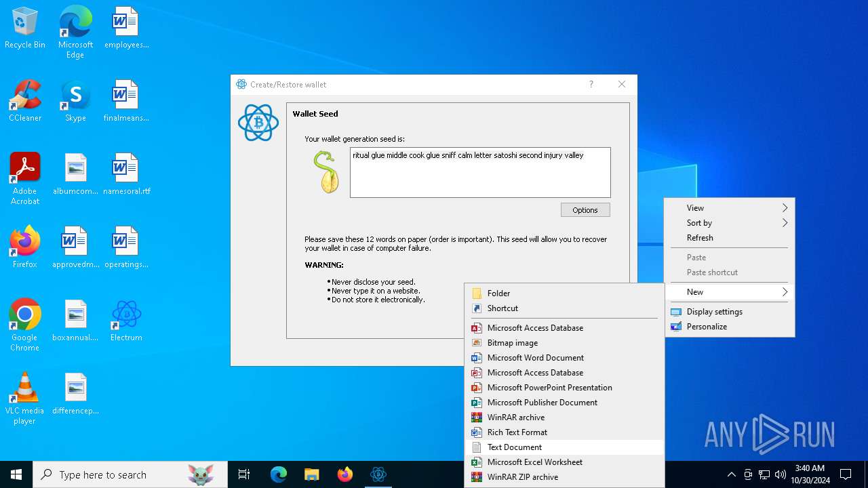Open the volume control in system tray

[781, 474]
